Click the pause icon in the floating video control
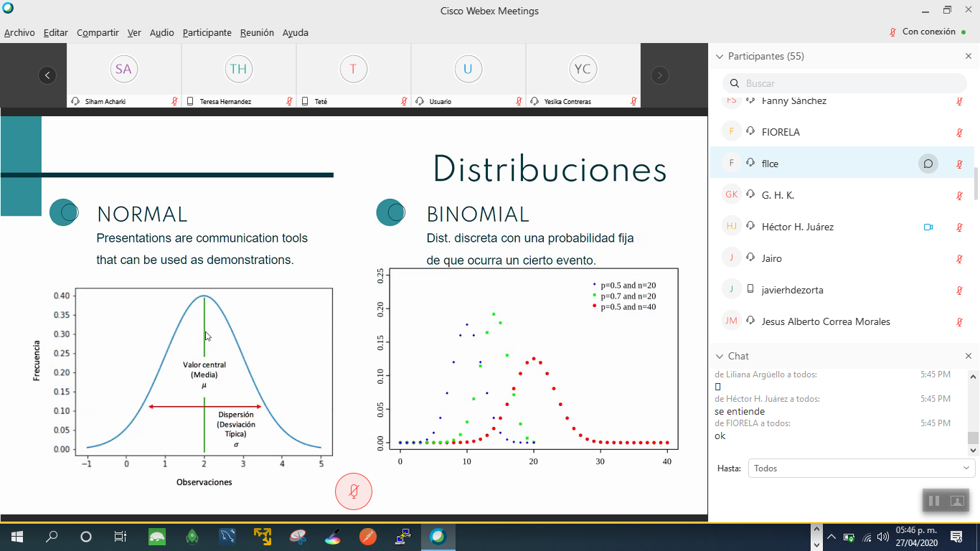 [934, 501]
